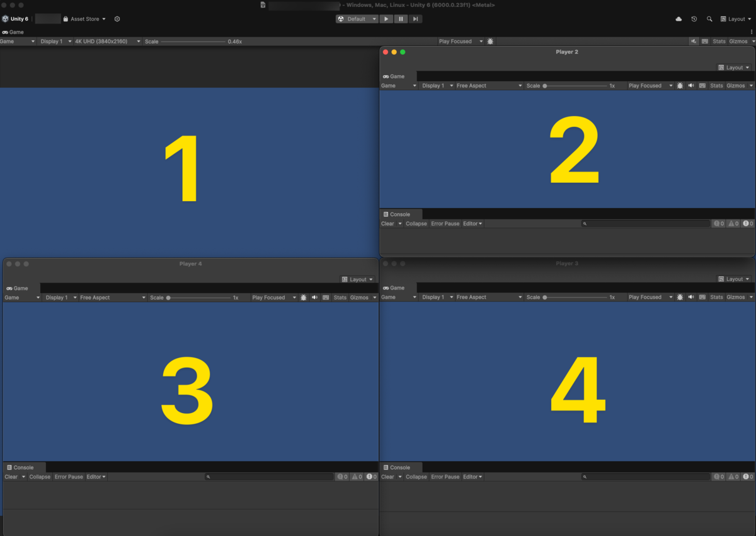Click the Step frame button in the toolbar
Screen dimensions: 756x536
(415, 19)
